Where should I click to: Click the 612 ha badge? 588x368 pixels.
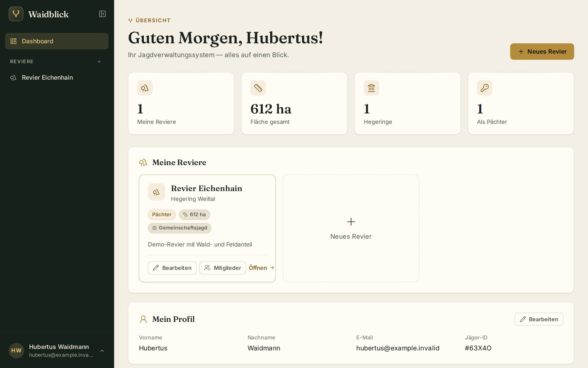click(195, 214)
